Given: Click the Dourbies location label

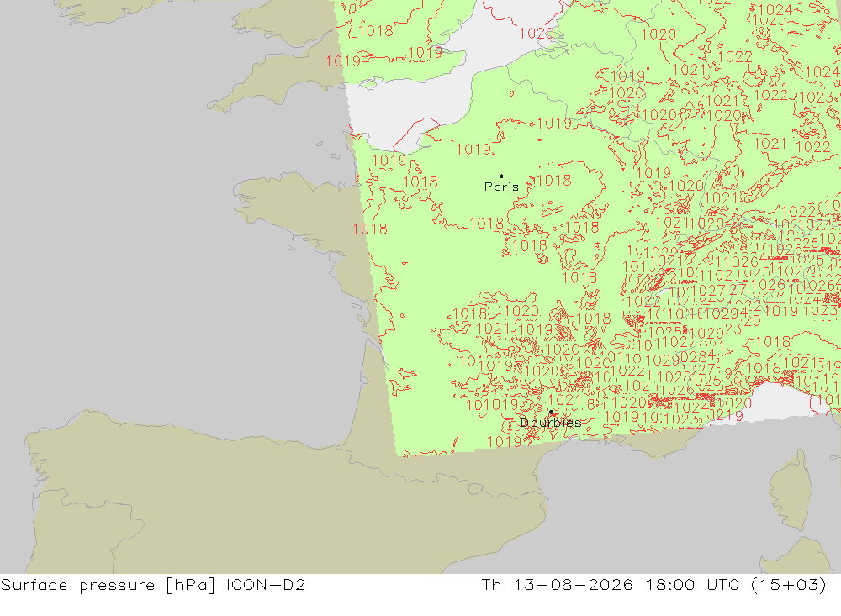Looking at the screenshot, I should point(550,423).
